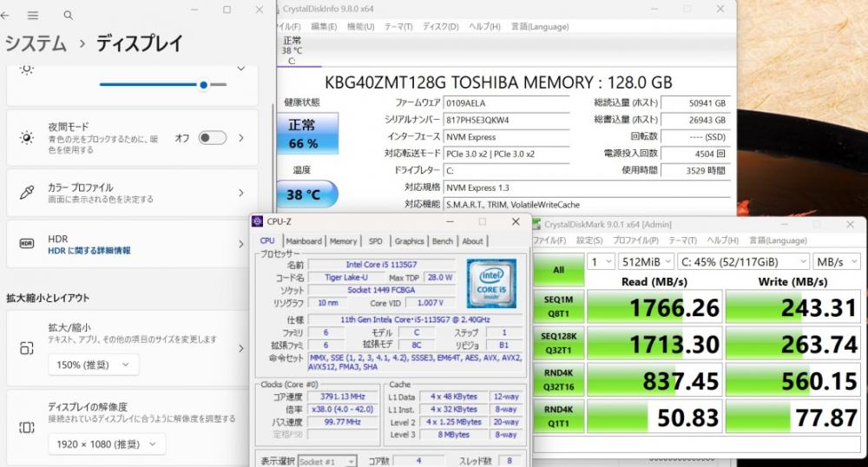Switch to the Graphics tab in CPU-Z
The image size is (868, 467).
click(x=409, y=241)
